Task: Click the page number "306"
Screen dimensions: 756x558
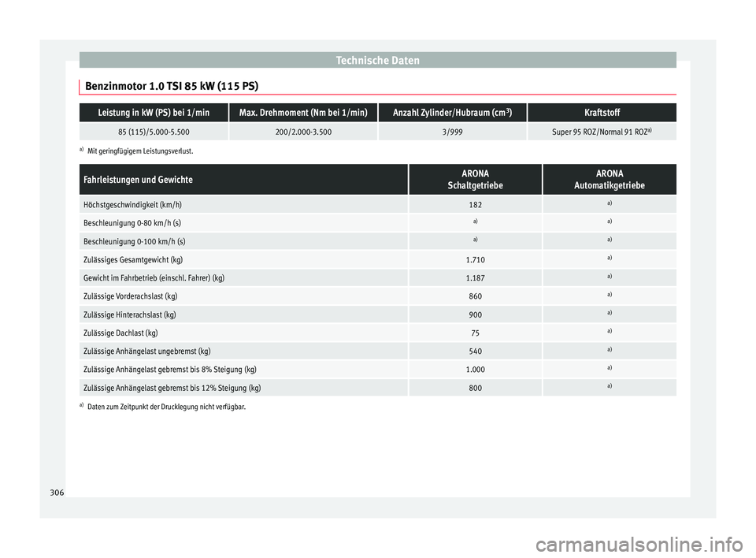Action: (57, 493)
